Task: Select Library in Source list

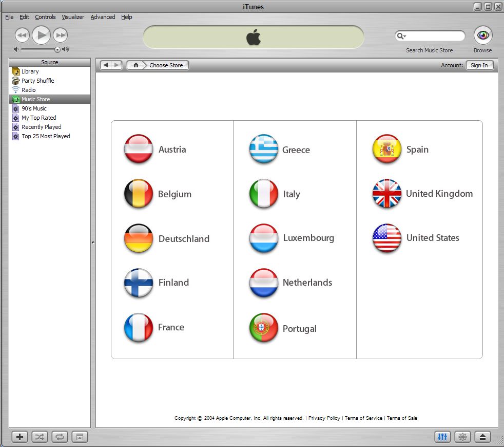Action: tap(50, 71)
